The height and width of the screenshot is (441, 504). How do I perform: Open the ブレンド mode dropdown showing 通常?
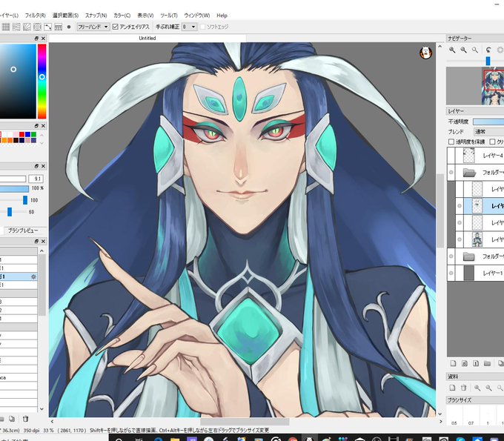489,131
